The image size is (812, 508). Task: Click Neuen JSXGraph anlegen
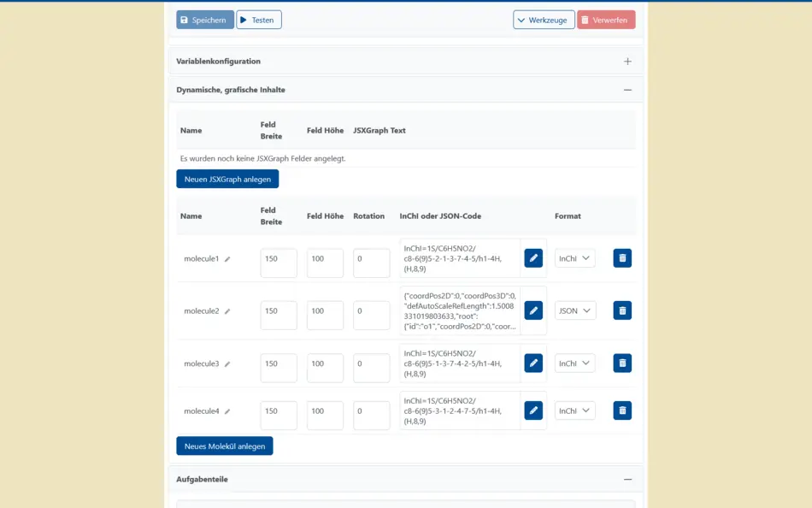[227, 179]
